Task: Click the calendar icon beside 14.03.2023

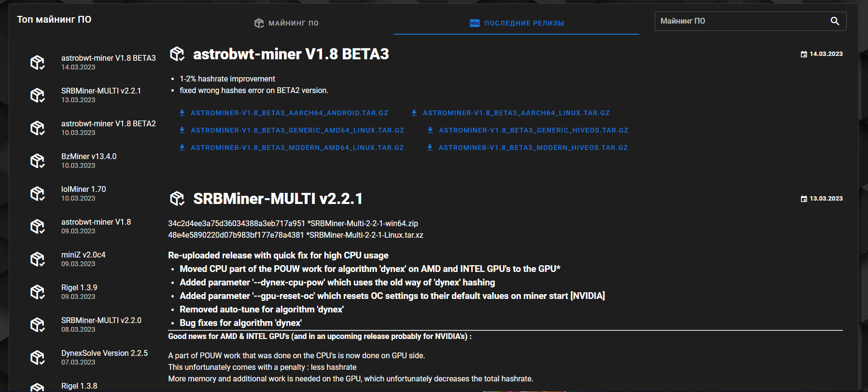Action: coord(804,54)
